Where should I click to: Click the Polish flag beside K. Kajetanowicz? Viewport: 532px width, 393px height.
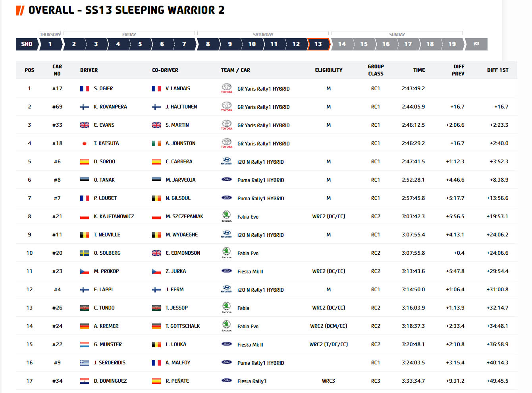click(x=85, y=217)
